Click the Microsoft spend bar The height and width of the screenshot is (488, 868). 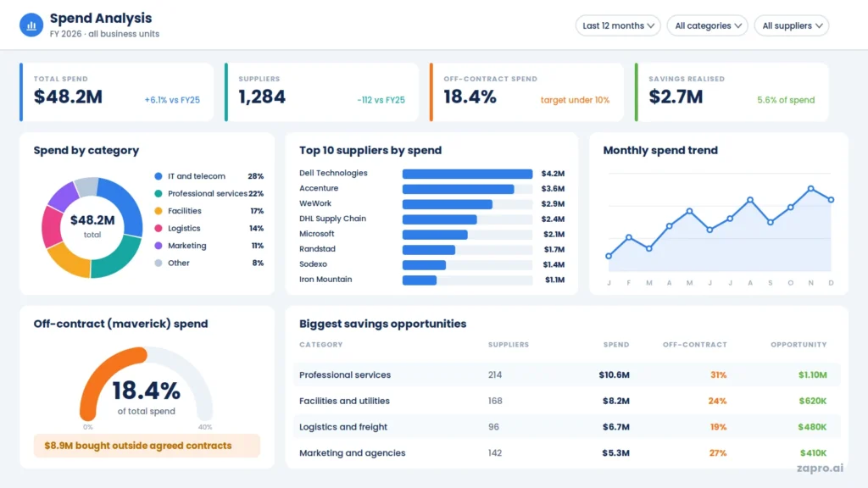pos(435,235)
